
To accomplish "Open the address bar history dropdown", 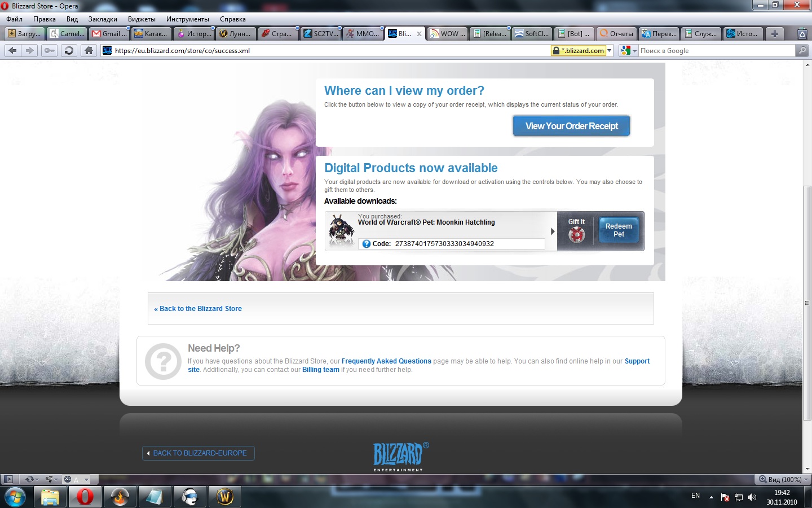I will click(x=609, y=51).
